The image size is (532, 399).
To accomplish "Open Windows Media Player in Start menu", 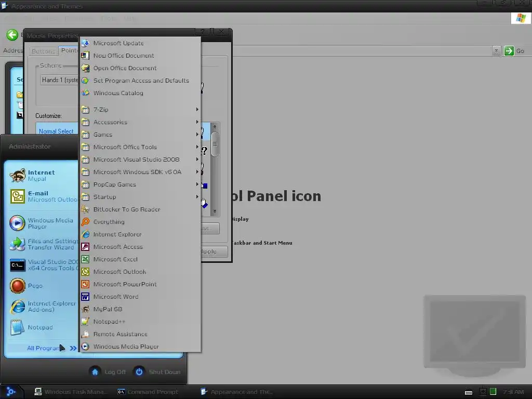I will 43,223.
